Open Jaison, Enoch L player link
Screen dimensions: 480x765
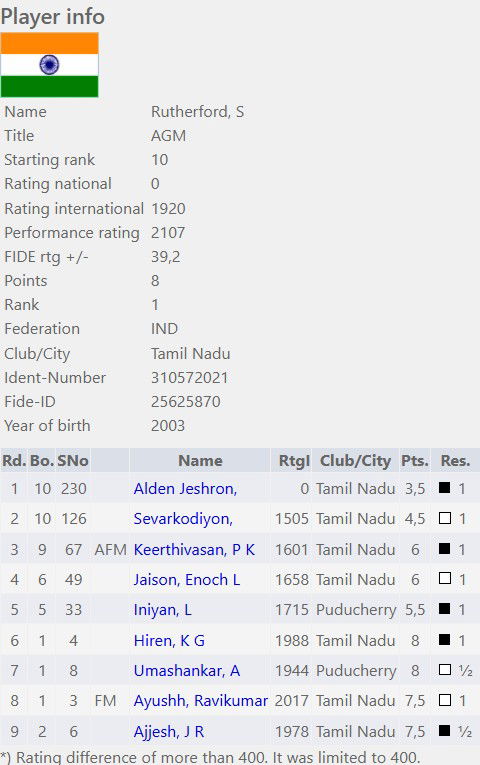point(187,580)
